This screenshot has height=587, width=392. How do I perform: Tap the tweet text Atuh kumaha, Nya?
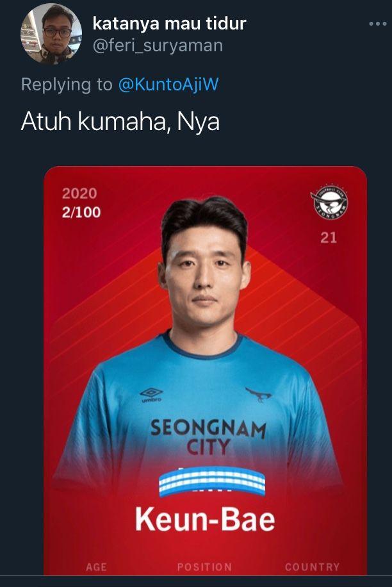tap(120, 122)
